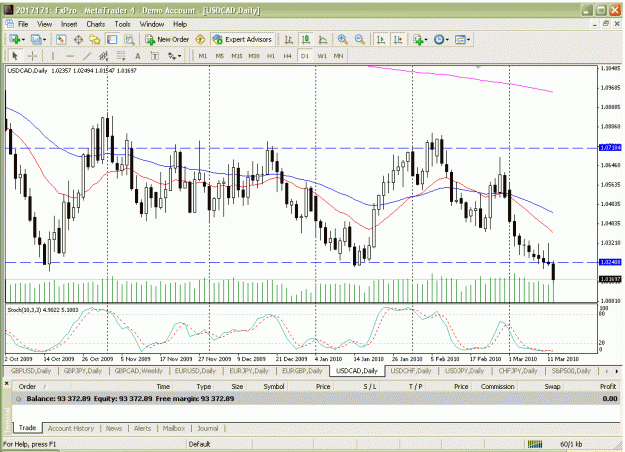Open the USDCHF,Daily chart tab
Screen dimensions: 625x452
click(x=411, y=371)
